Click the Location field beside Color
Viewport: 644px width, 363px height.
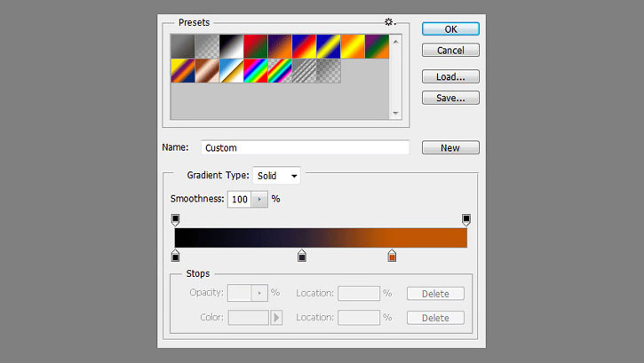point(359,318)
